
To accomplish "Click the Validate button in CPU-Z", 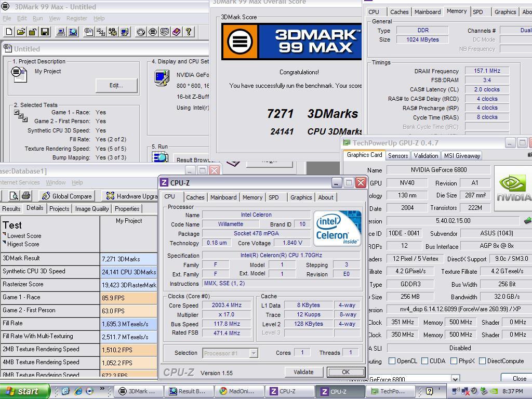I will 303,372.
